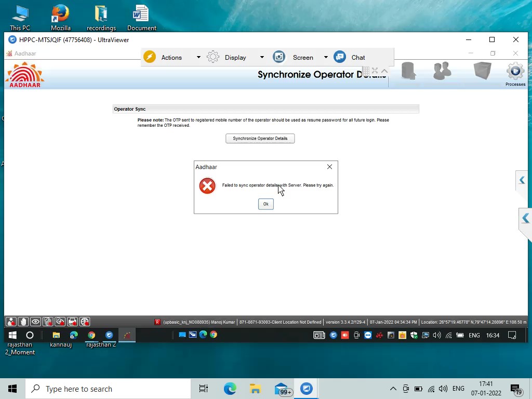This screenshot has height=399, width=532.
Task: Collapse the UltraViewer toolbar with up chevron
Action: tap(384, 71)
